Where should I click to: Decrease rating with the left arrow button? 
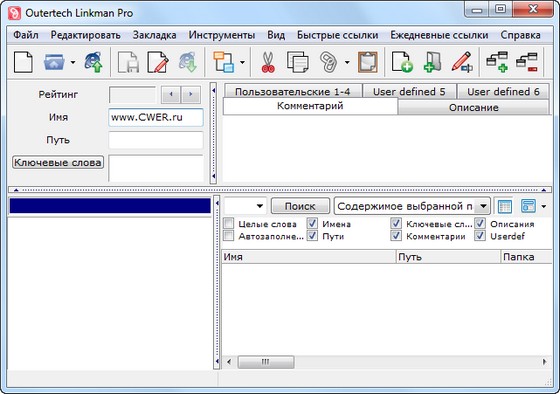171,94
